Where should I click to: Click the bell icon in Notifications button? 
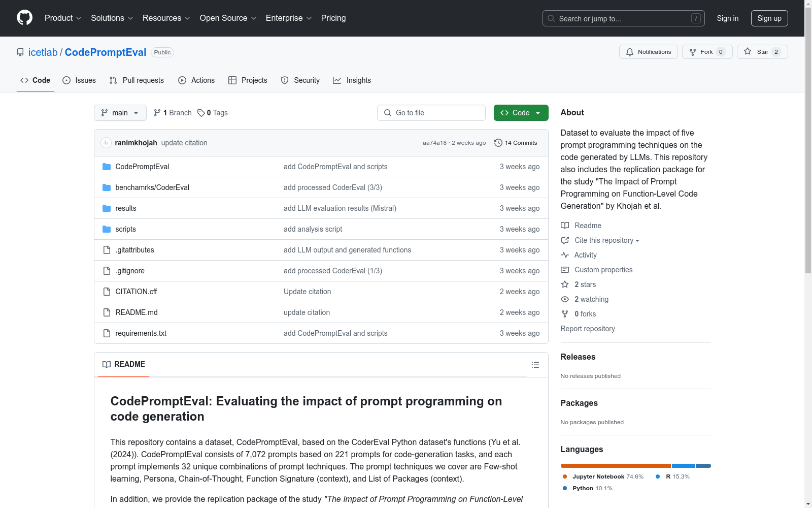pyautogui.click(x=630, y=52)
